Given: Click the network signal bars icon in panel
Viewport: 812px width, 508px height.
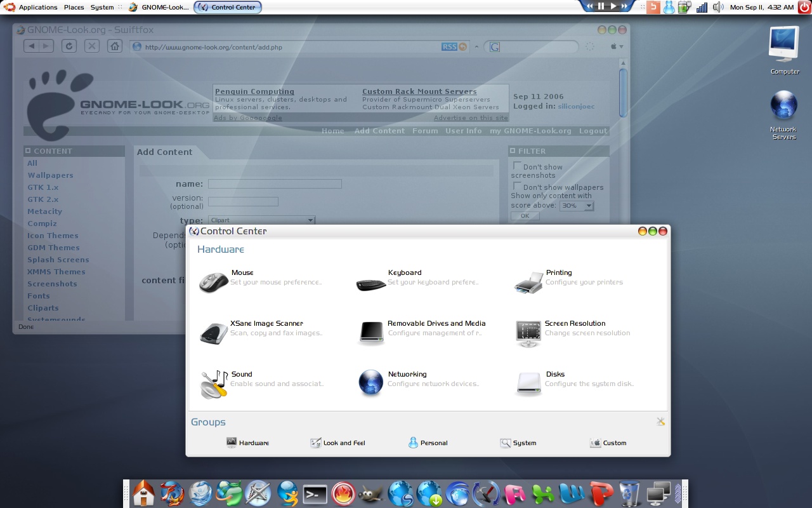Looking at the screenshot, I should pyautogui.click(x=702, y=7).
